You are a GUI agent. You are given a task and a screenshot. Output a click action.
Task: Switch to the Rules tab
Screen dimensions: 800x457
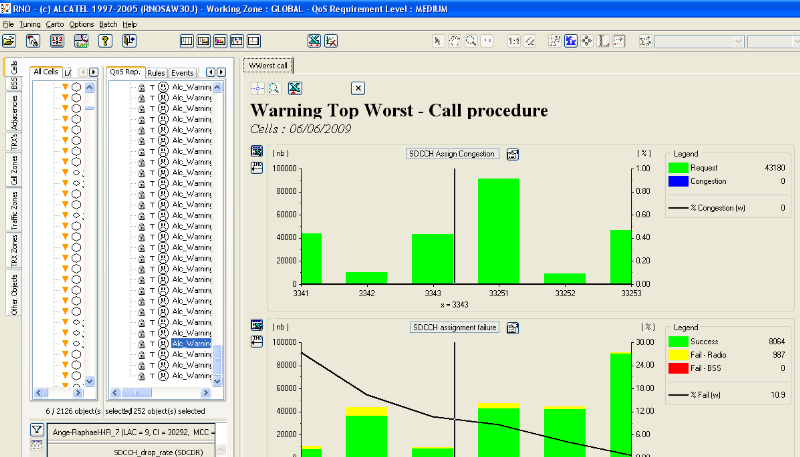tap(156, 73)
